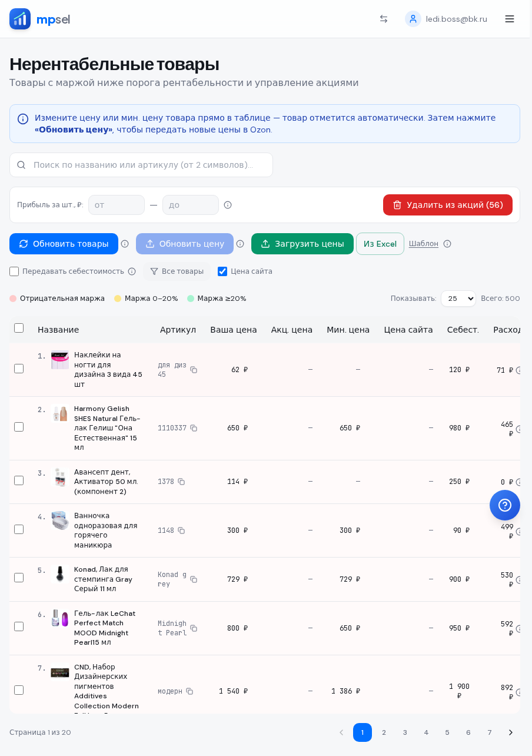
Task: Click profit 'от' input field
Action: (117, 205)
